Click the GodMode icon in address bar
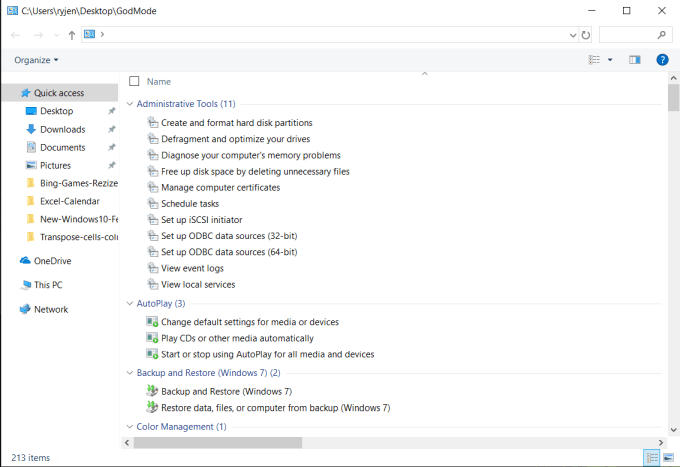The width and height of the screenshot is (680, 467). (x=89, y=34)
